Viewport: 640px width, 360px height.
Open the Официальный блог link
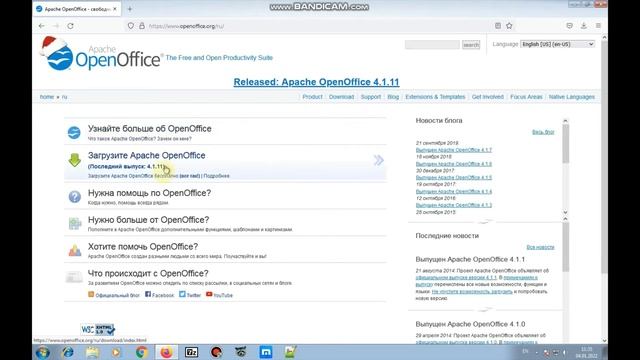(x=114, y=295)
